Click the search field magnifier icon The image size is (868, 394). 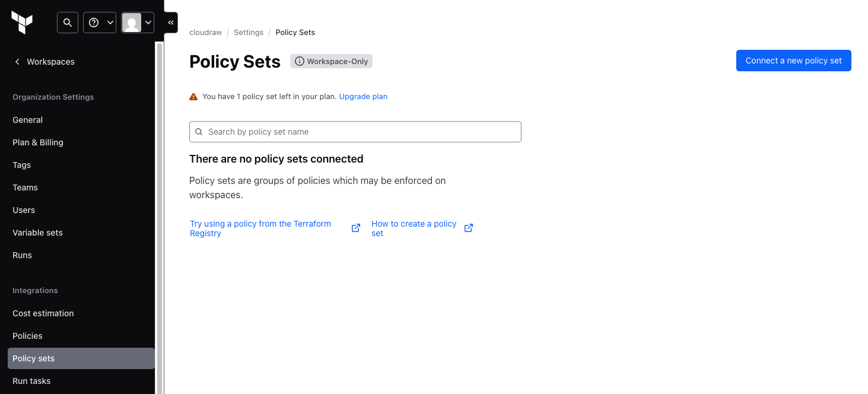point(199,132)
